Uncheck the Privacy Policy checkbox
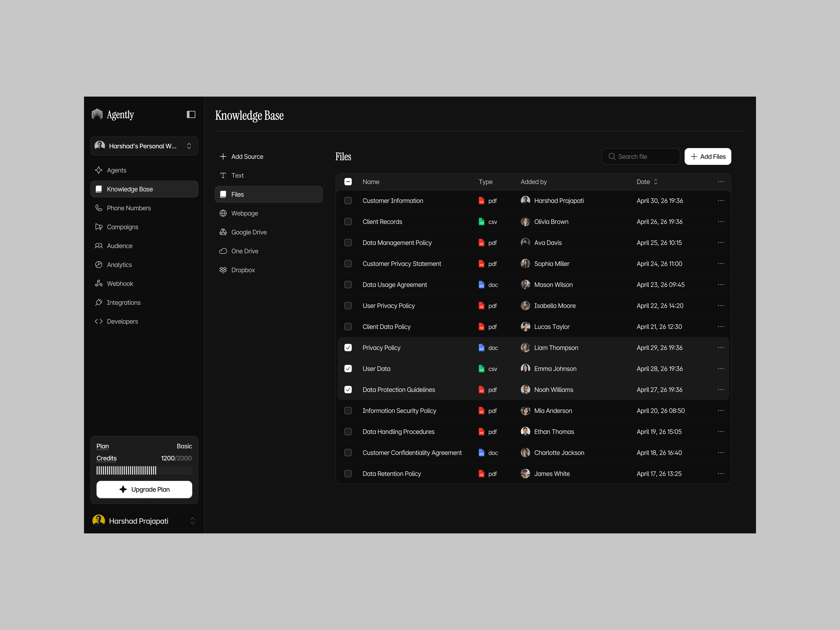The width and height of the screenshot is (840, 630). tap(348, 347)
